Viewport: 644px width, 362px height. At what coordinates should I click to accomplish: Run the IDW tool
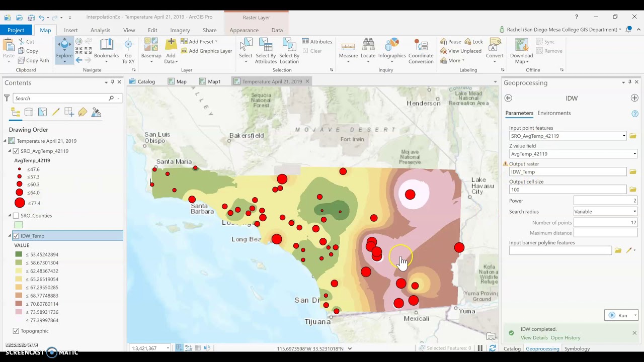click(x=618, y=315)
